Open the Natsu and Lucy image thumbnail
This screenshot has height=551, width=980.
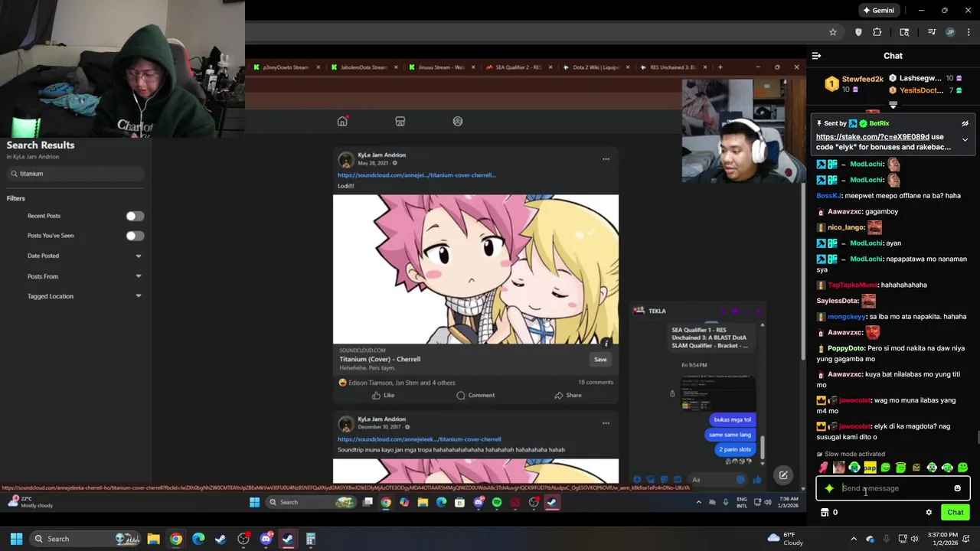475,269
